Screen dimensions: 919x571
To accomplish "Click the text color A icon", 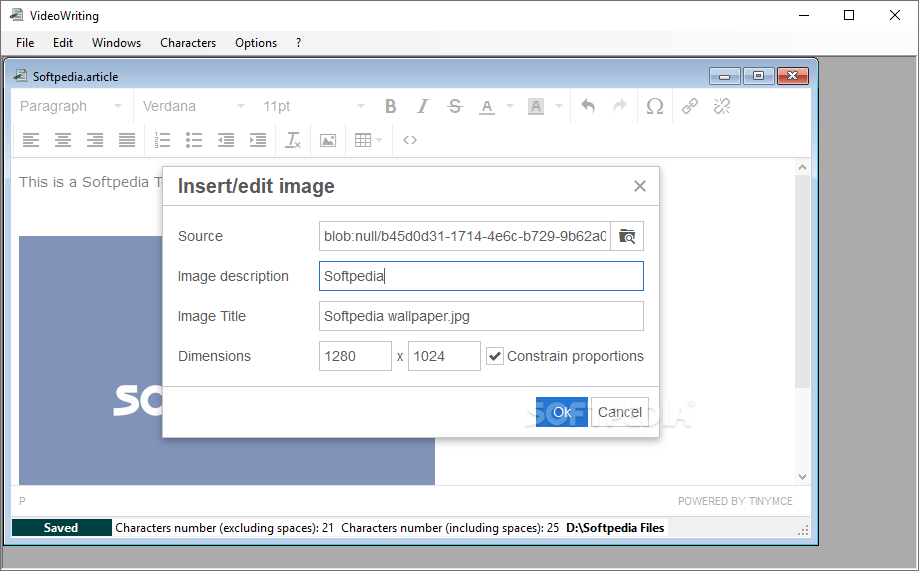I will coord(486,106).
